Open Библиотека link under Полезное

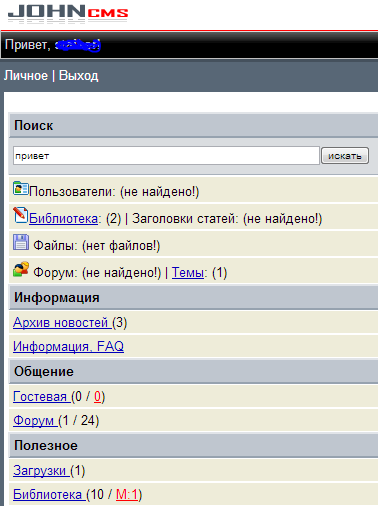(x=49, y=494)
